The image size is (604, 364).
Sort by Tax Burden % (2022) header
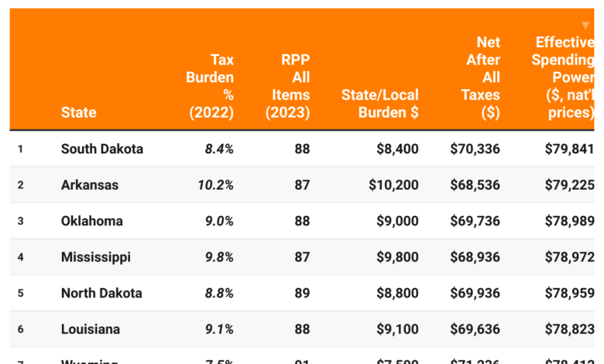pyautogui.click(x=211, y=86)
